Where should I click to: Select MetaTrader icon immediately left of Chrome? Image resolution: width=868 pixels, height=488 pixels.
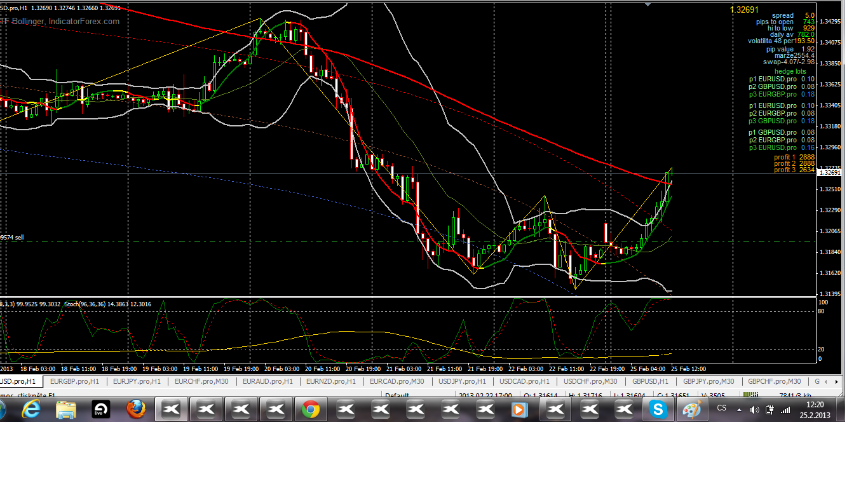[x=276, y=410]
